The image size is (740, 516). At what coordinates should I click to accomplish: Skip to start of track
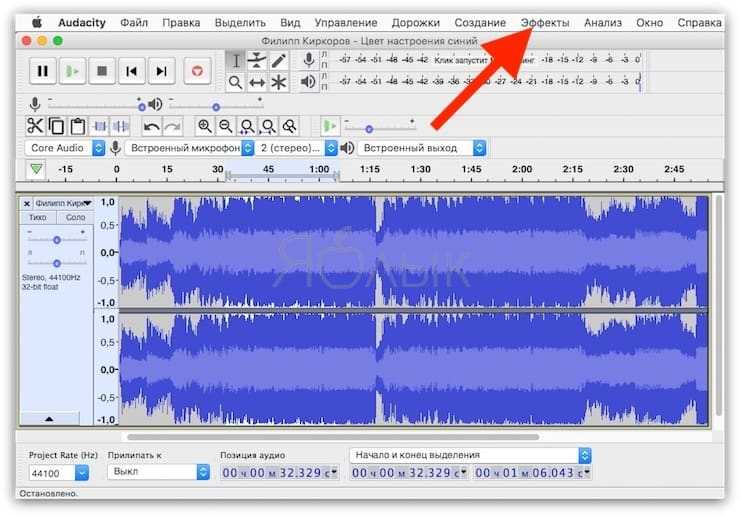point(132,71)
